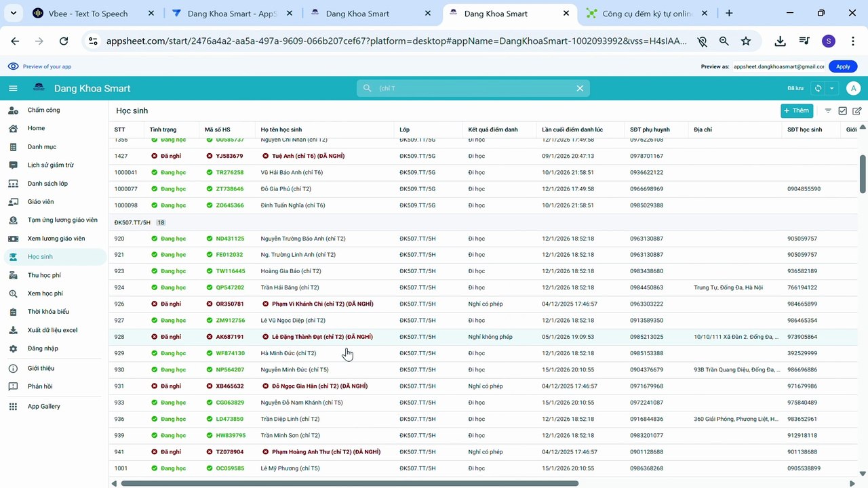Sort by the Tình trạng column header
Image resolution: width=868 pixels, height=488 pixels.
click(x=163, y=129)
